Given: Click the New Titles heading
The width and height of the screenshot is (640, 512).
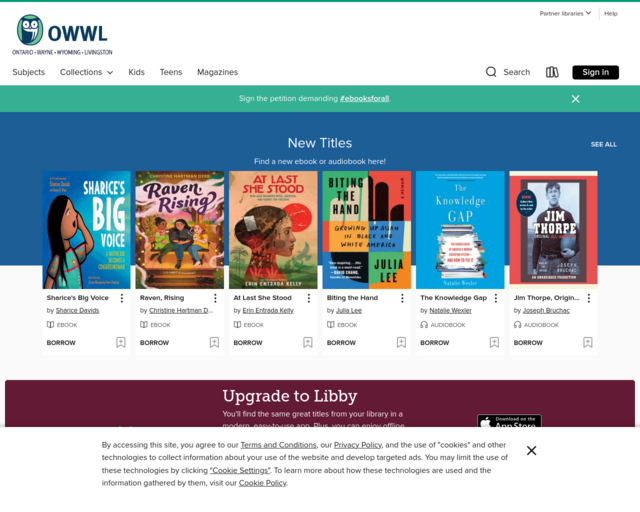Looking at the screenshot, I should pyautogui.click(x=320, y=143).
